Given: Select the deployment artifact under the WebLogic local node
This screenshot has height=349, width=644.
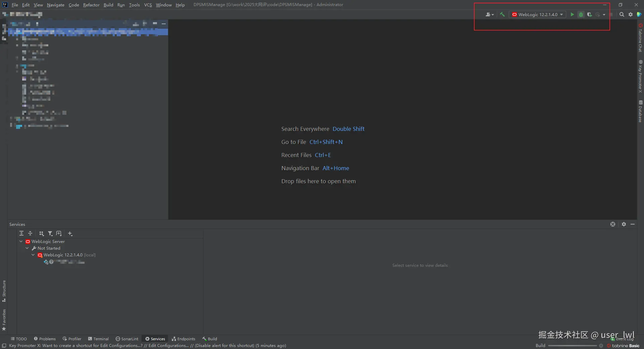Looking at the screenshot, I should click(x=64, y=262).
